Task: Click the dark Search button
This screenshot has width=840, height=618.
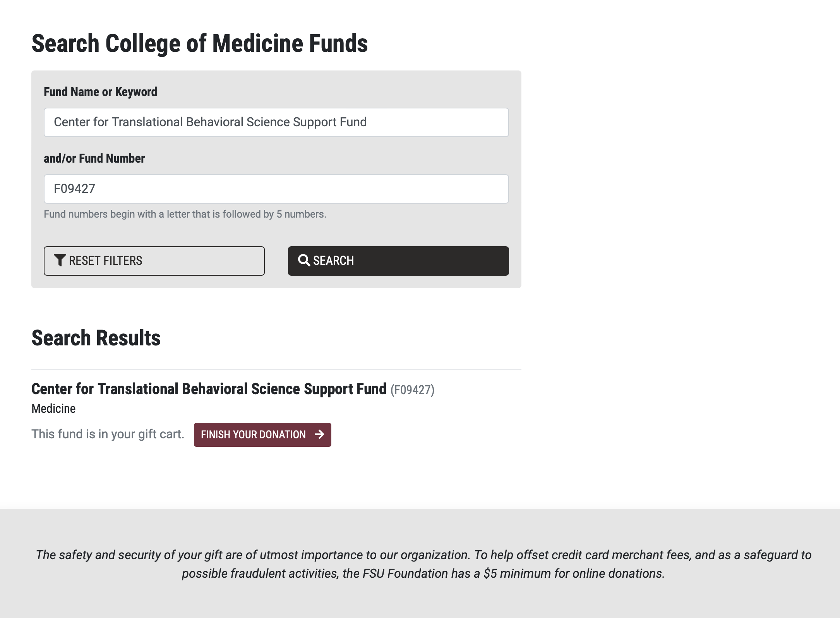Action: point(398,261)
